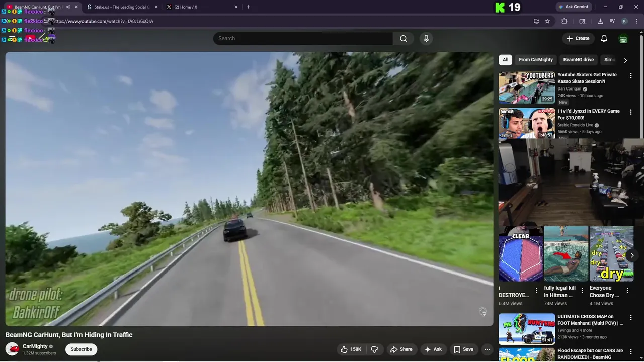
Task: Open the Google Lens search icon in toolbar
Action: tap(582, 21)
